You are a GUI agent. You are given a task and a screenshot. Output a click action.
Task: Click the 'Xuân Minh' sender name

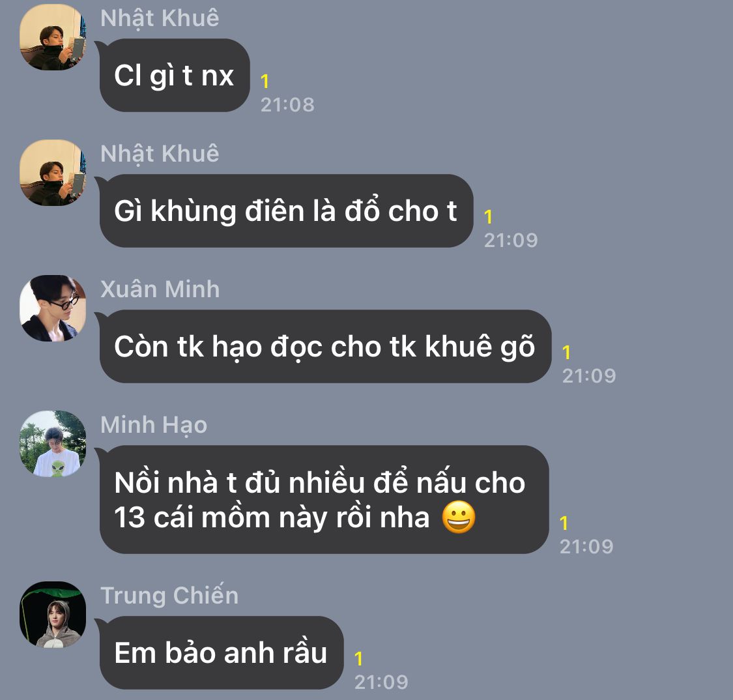(x=160, y=289)
